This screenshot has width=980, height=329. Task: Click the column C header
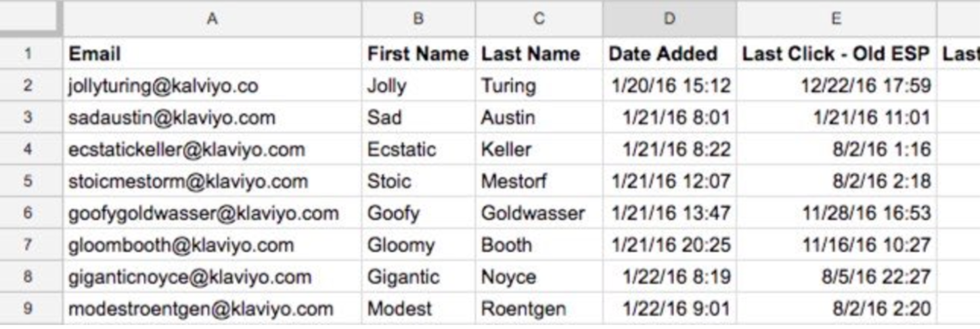[x=539, y=19]
